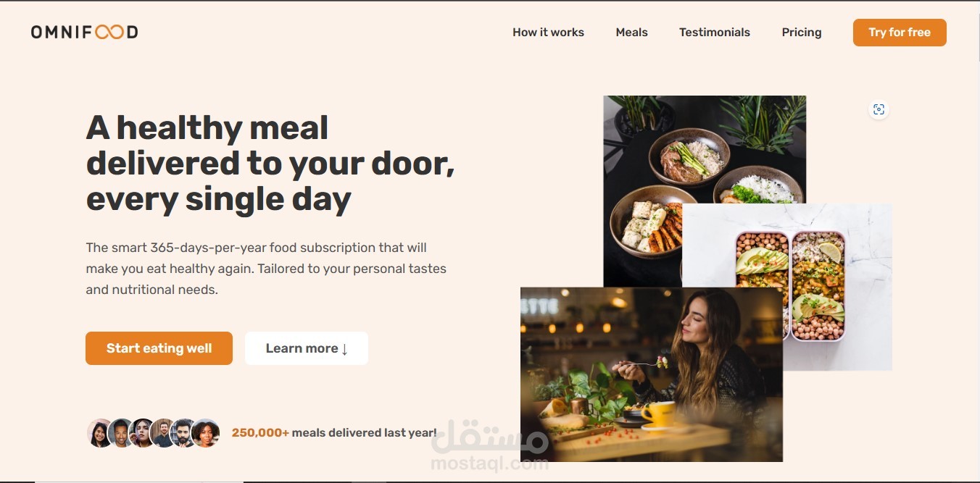Go to the Meals nav link
Viewport: 980px width, 483px height.
(631, 33)
